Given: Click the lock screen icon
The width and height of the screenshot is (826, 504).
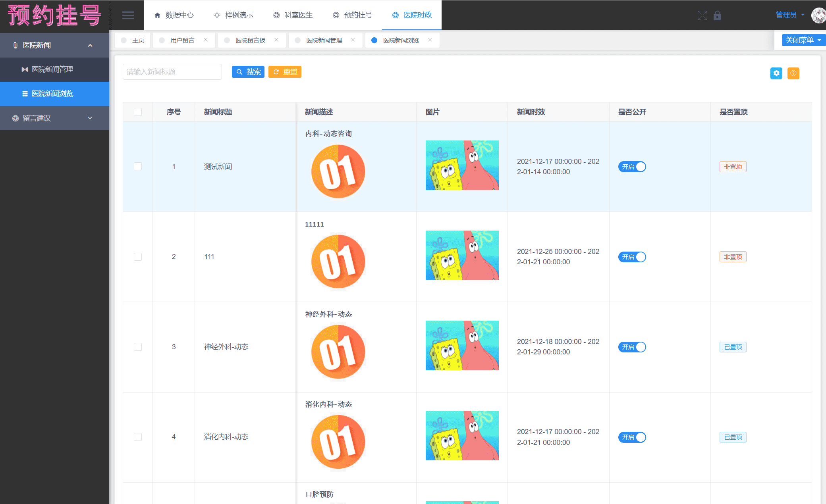Looking at the screenshot, I should pyautogui.click(x=717, y=15).
